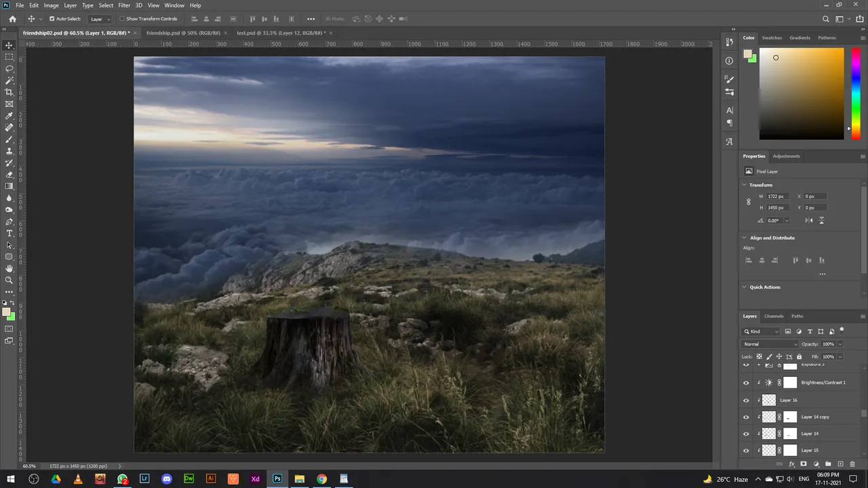This screenshot has height=488, width=868.
Task: Click the green background color in Color panel
Action: coord(753,59)
